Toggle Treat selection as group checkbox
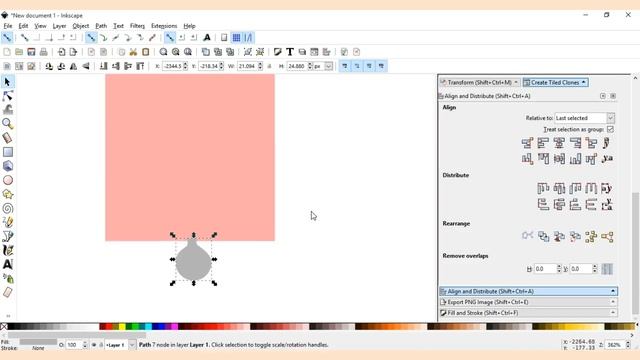This screenshot has height=360, width=640. coord(610,129)
